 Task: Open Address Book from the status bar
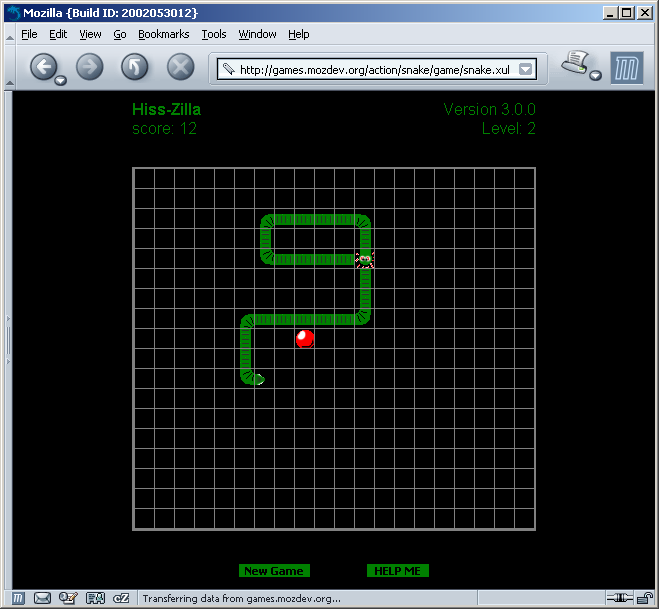click(x=95, y=598)
